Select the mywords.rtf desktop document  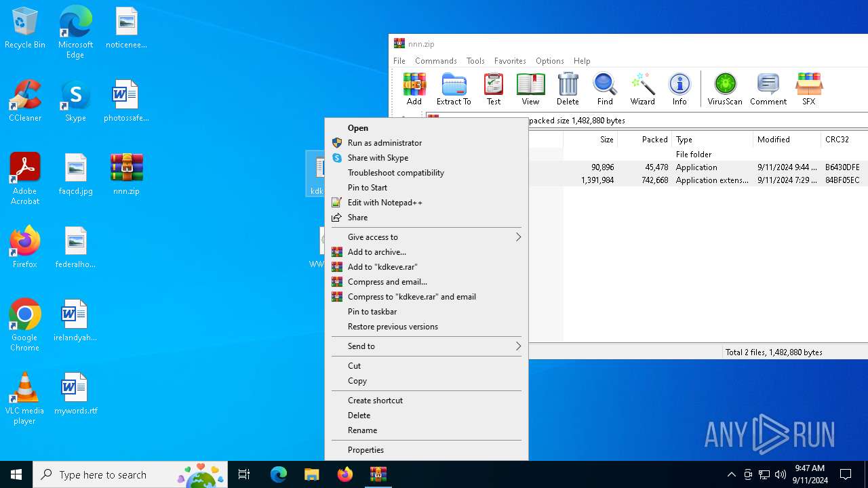[x=75, y=394]
